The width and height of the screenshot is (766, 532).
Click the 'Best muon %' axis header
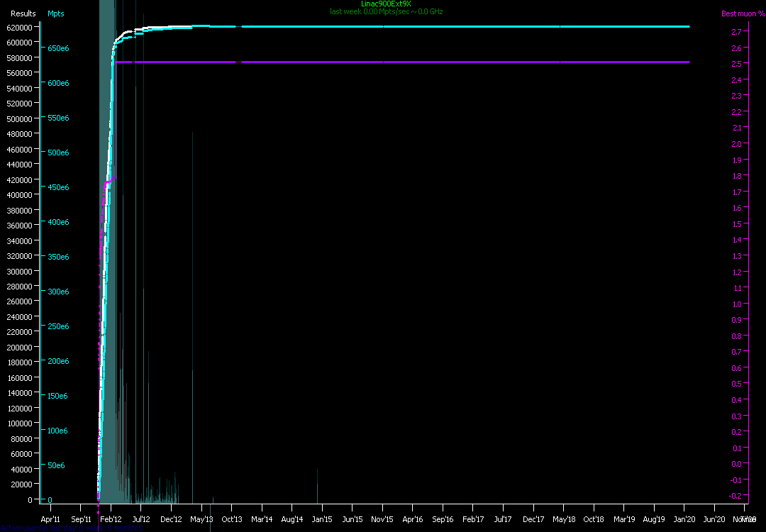pyautogui.click(x=738, y=13)
